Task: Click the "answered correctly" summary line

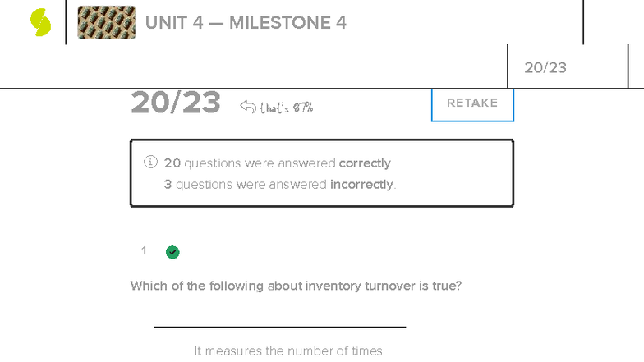Action: pos(279,163)
